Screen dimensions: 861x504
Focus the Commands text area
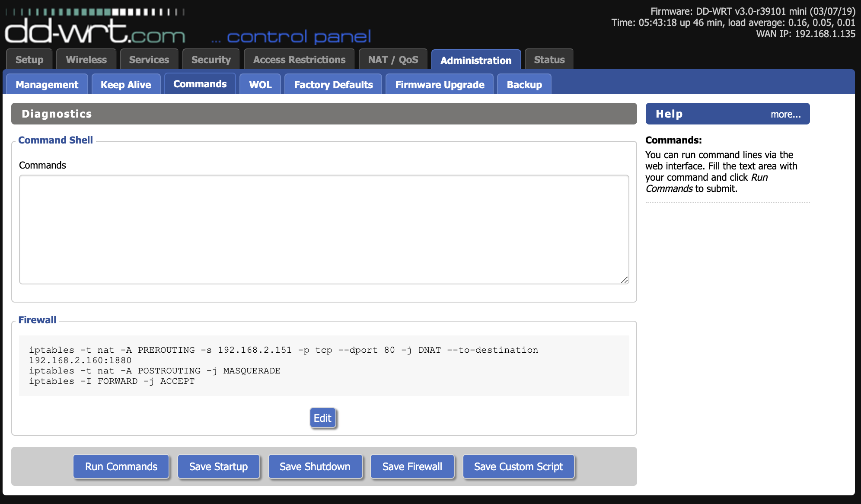324,230
